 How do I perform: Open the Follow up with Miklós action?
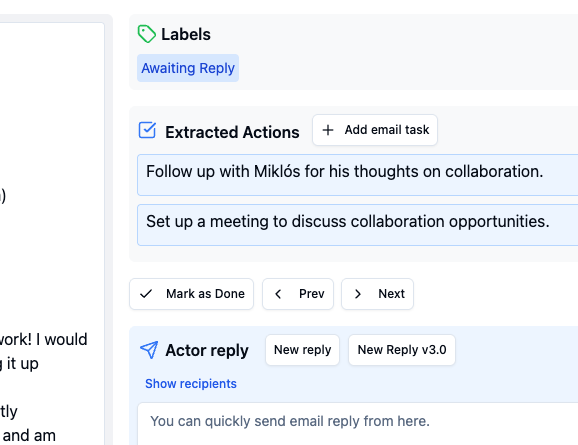(x=358, y=175)
